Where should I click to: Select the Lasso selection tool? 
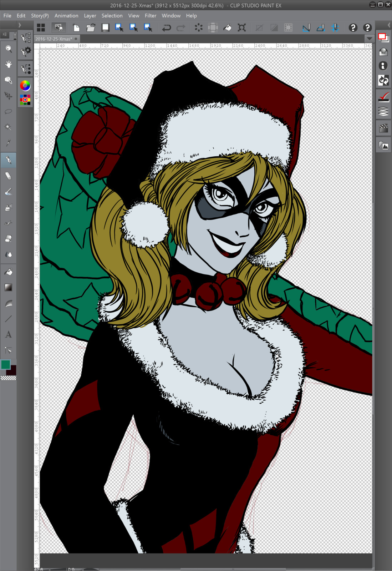point(9,111)
